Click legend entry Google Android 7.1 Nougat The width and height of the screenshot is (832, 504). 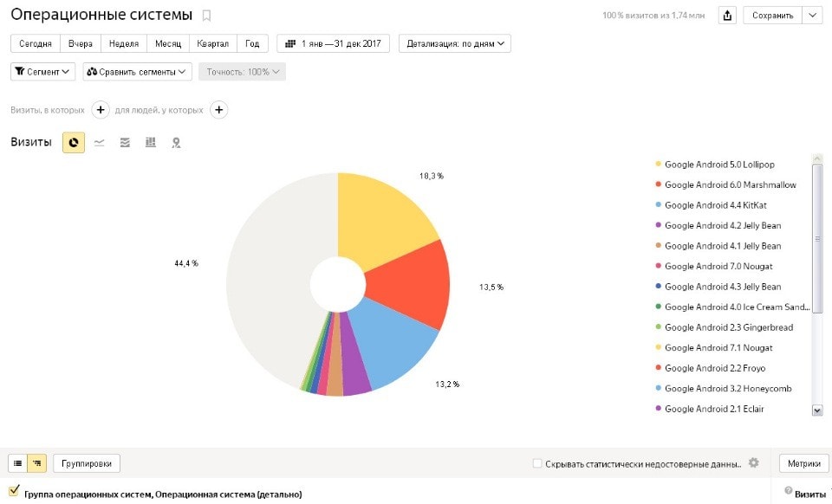point(718,347)
